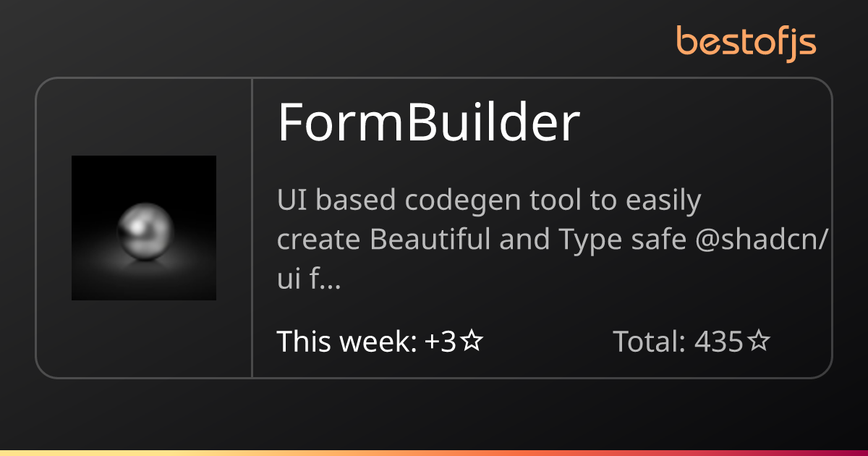Open the FormBuilder project title

pyautogui.click(x=429, y=122)
